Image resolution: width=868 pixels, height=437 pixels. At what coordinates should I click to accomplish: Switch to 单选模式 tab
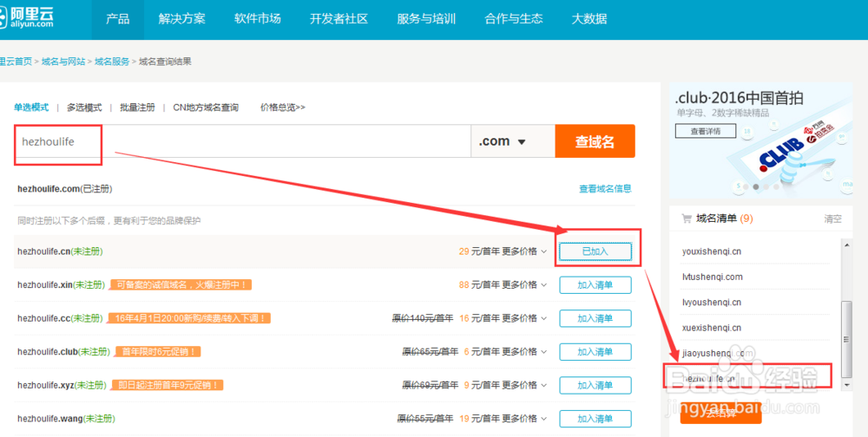point(31,108)
